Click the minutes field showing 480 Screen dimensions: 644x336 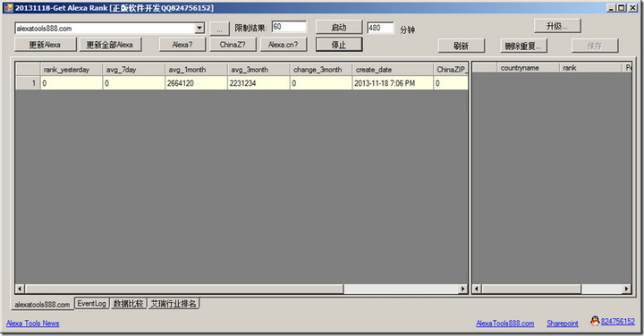click(380, 28)
